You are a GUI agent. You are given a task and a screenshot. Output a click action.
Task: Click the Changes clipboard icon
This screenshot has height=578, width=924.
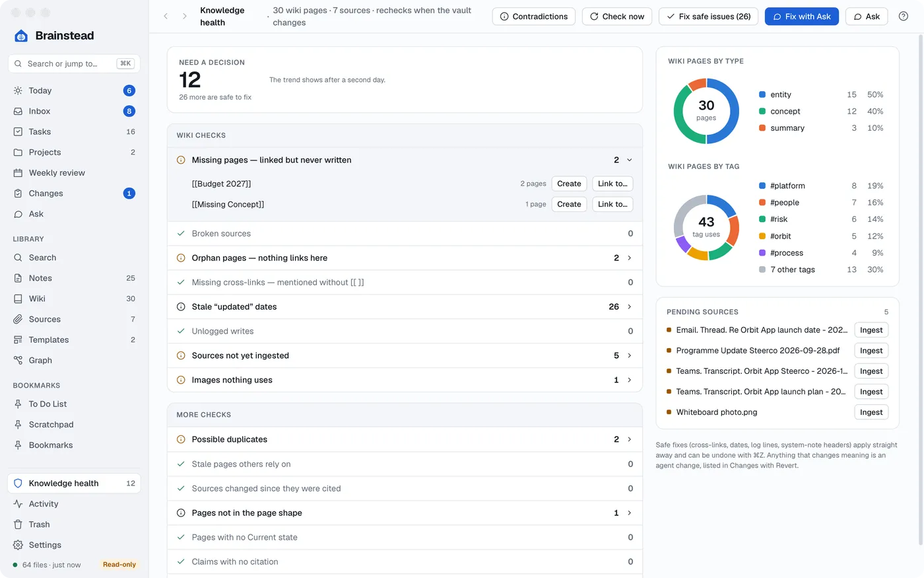[18, 194]
